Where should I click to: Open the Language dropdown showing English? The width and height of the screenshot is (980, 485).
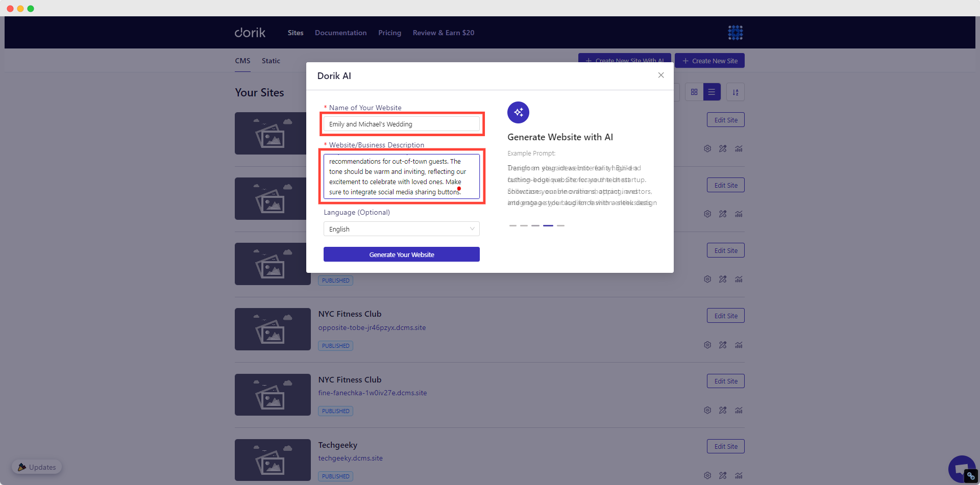point(401,229)
